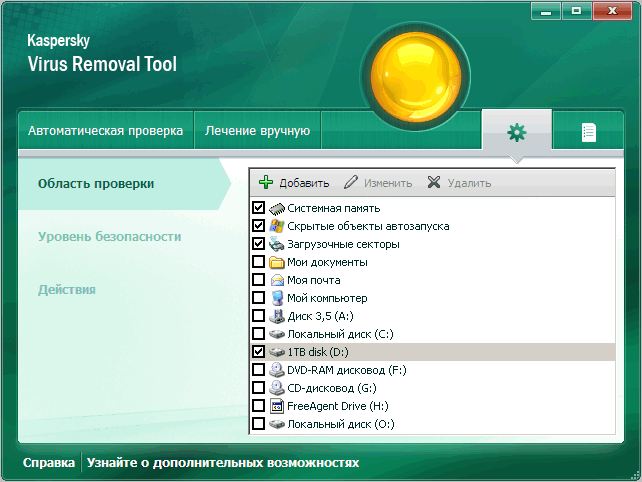Viewport: 642px width, 482px height.
Task: Uncheck Системная память checkbox
Action: pyautogui.click(x=258, y=208)
